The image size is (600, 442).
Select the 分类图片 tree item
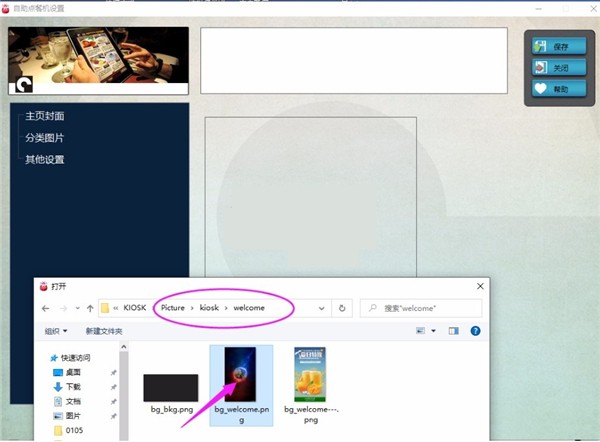pyautogui.click(x=45, y=138)
